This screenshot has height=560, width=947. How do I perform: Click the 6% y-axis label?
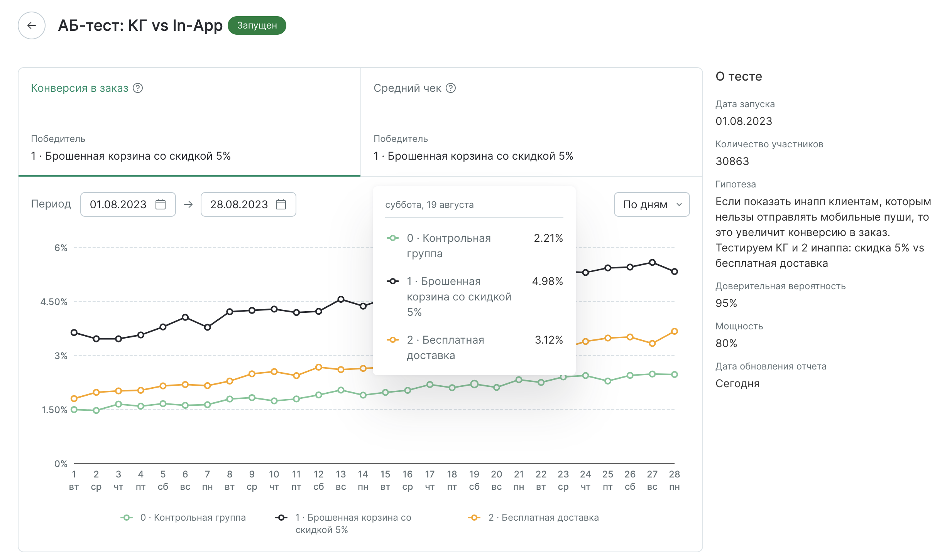[x=61, y=248]
